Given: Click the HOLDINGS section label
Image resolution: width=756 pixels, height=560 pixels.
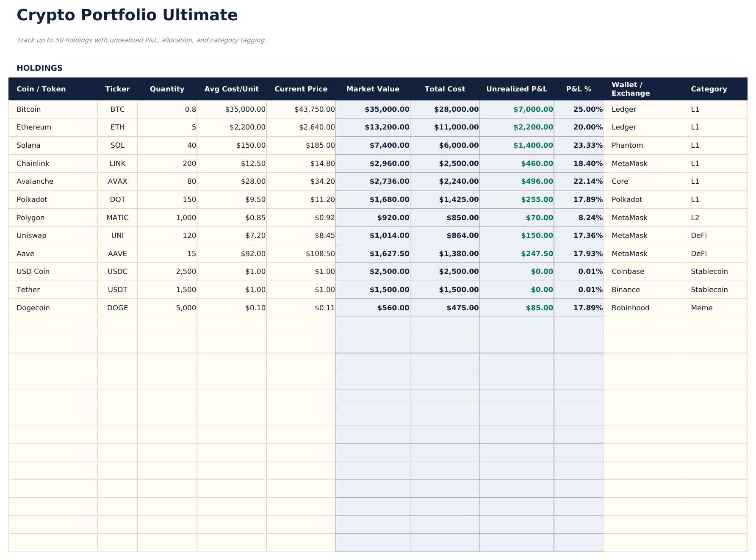Looking at the screenshot, I should coord(39,68).
